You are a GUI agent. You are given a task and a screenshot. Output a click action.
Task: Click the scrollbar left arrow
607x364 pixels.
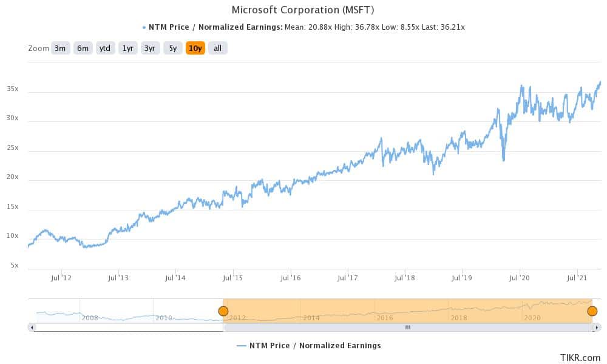coord(32,328)
